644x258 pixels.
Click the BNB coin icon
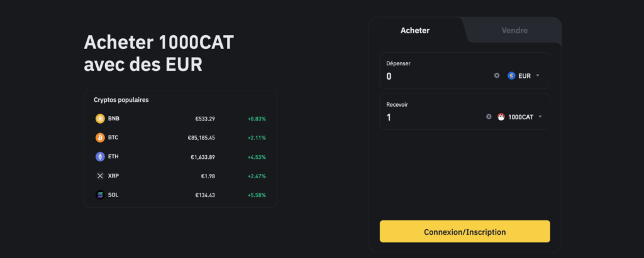(x=100, y=119)
